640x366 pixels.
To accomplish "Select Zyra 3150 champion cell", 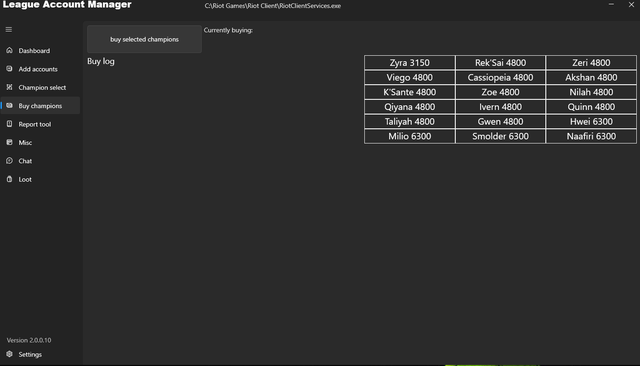I will coord(409,62).
